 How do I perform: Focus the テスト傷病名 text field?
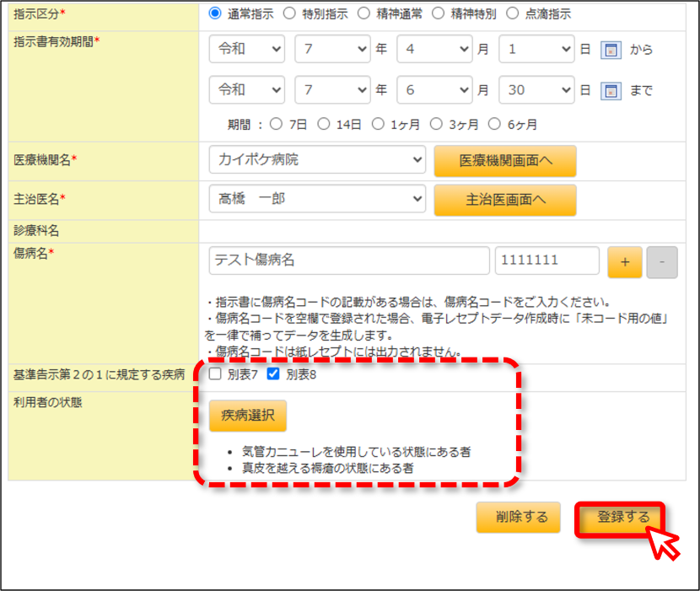click(x=349, y=261)
